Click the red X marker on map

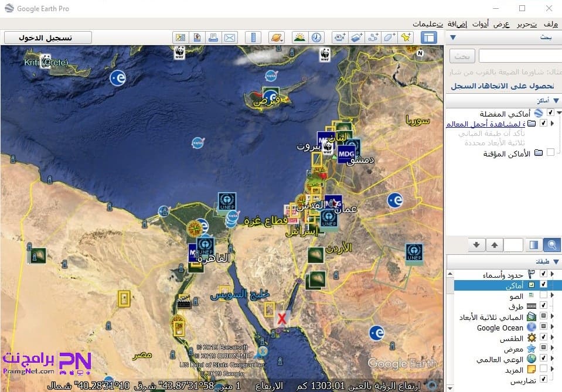click(282, 318)
